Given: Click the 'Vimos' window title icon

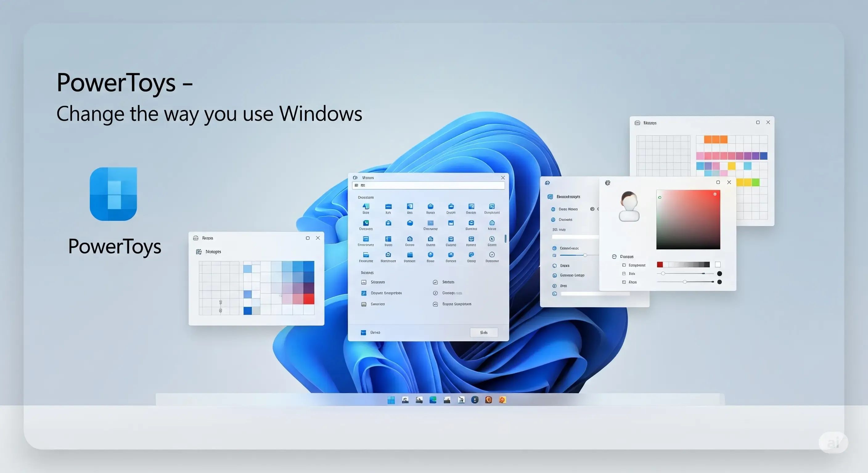Looking at the screenshot, I should (x=355, y=178).
